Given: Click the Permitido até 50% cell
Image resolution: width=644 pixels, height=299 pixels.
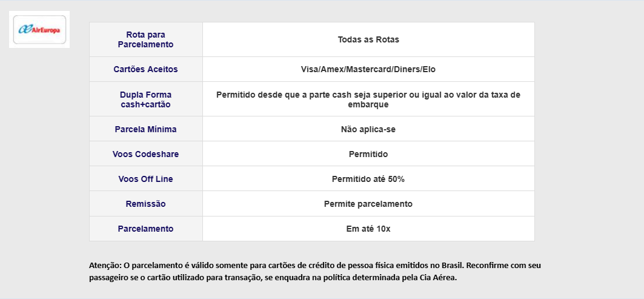Looking at the screenshot, I should click(368, 179).
